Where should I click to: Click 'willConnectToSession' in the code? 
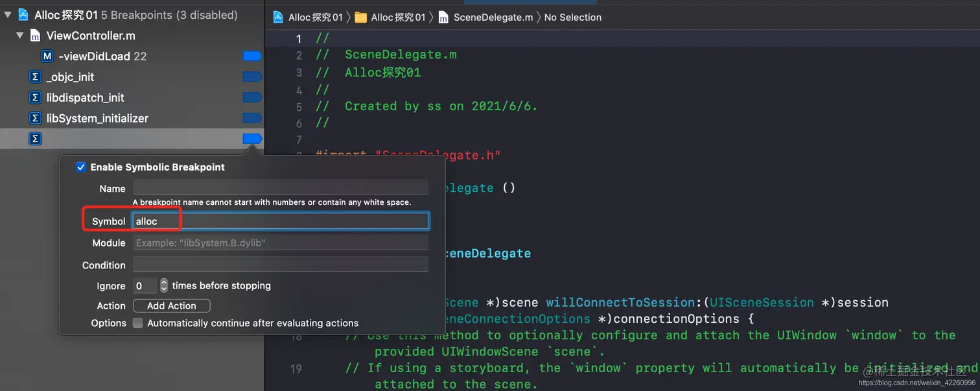pos(620,302)
